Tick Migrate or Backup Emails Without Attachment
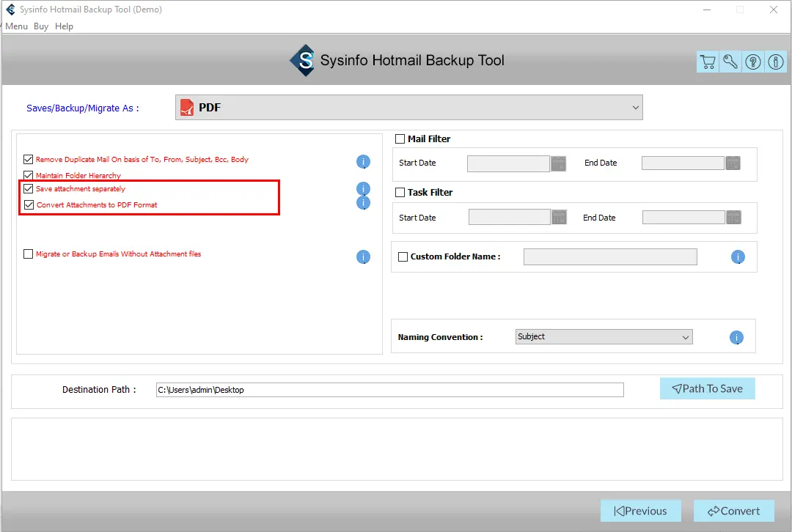Viewport: 792px width, 532px height. (x=29, y=254)
